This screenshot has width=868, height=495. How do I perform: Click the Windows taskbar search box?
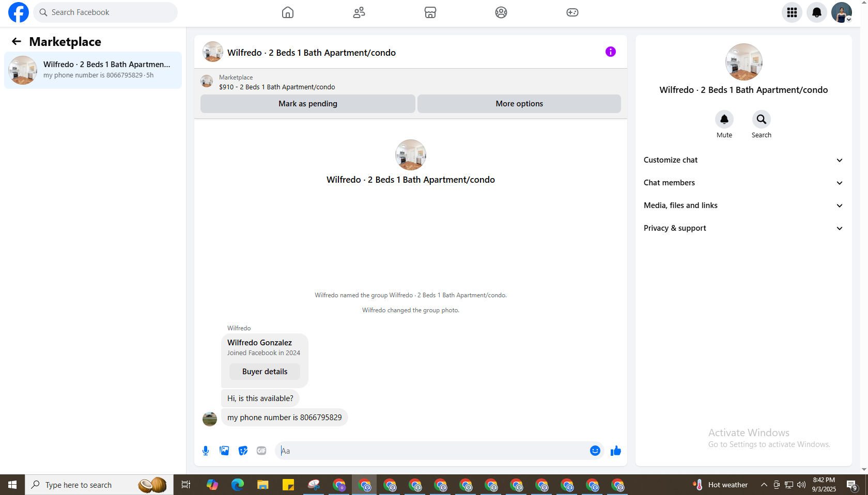pyautogui.click(x=99, y=485)
